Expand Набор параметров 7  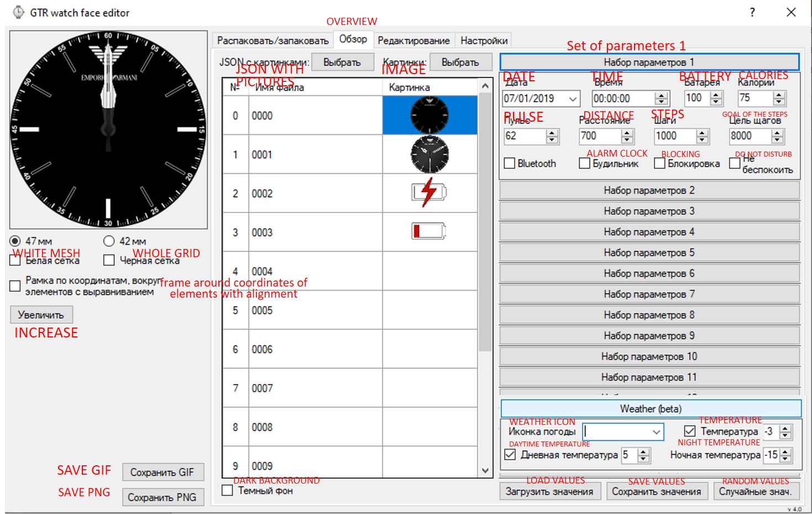click(x=649, y=294)
